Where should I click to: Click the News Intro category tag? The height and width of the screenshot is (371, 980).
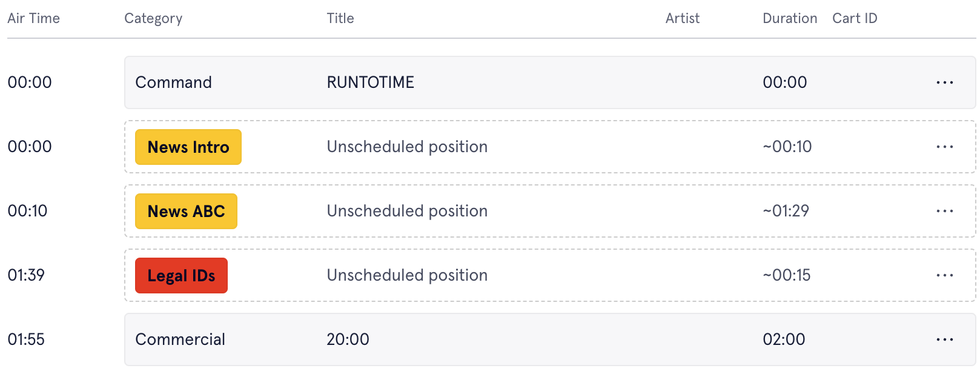[x=188, y=147]
